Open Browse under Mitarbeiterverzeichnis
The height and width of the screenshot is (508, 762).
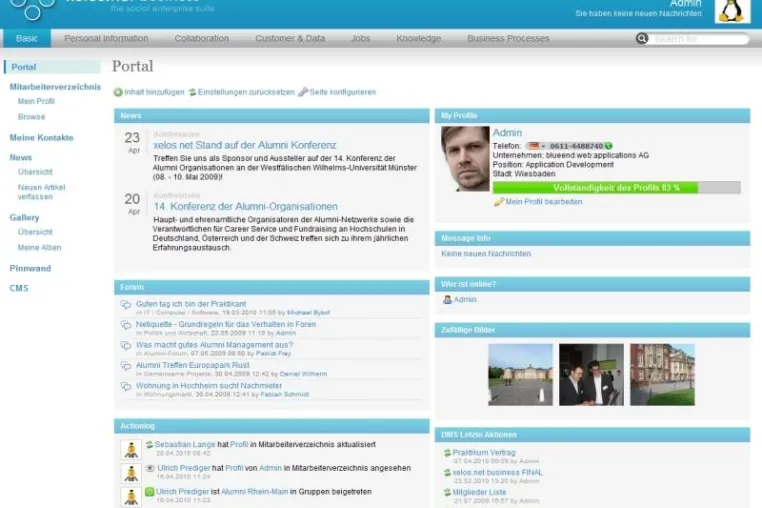point(32,117)
